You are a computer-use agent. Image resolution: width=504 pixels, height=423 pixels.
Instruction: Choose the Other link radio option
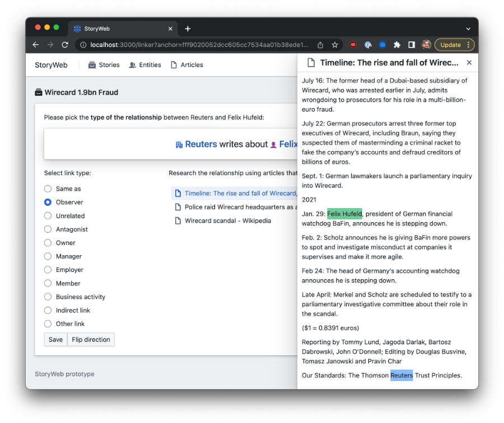pyautogui.click(x=48, y=324)
